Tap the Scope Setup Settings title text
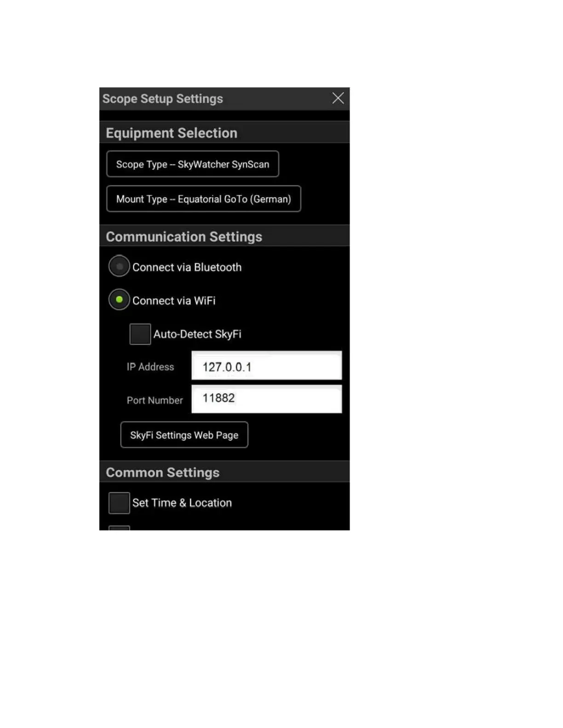 163,99
